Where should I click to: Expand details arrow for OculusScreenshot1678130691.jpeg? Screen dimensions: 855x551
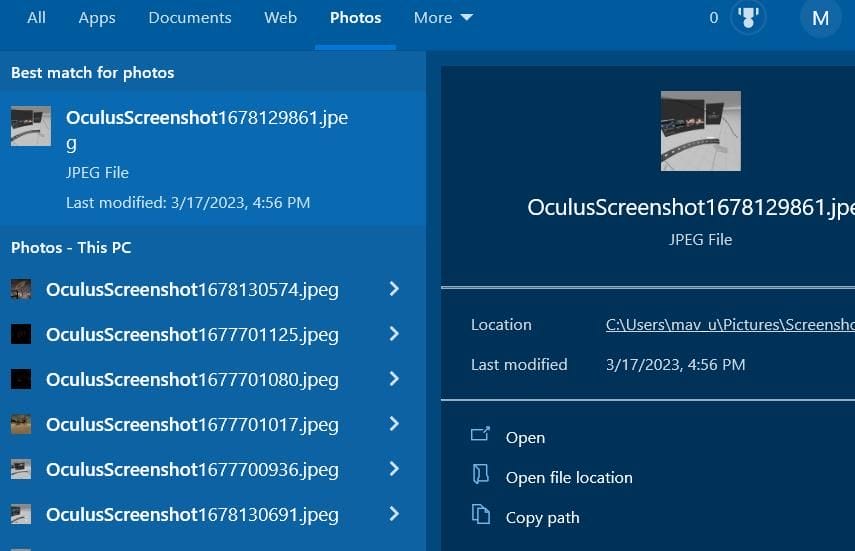pos(394,513)
